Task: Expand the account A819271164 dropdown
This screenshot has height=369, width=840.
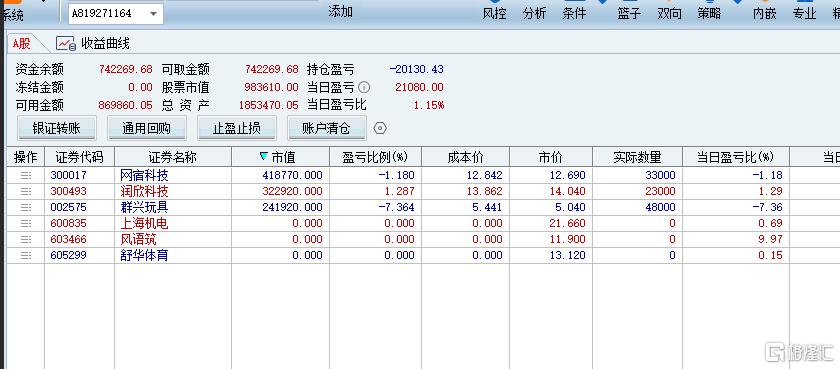Action: pos(153,14)
